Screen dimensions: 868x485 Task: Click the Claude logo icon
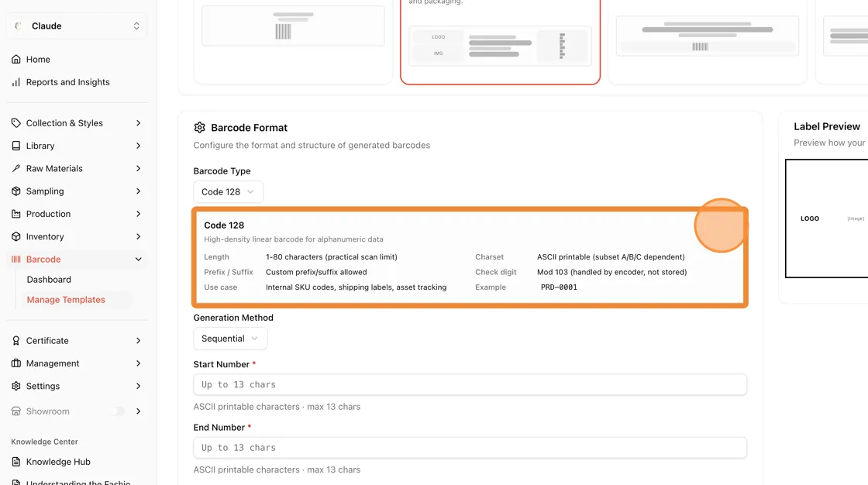(19, 26)
